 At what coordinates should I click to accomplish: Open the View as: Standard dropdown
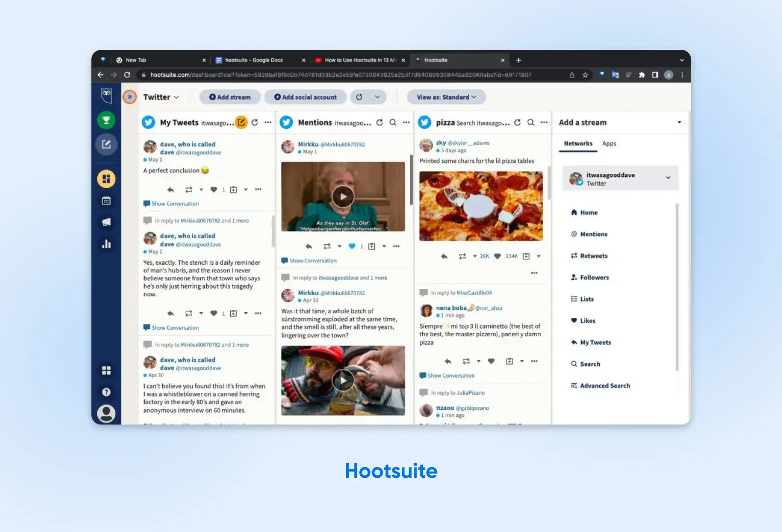446,97
